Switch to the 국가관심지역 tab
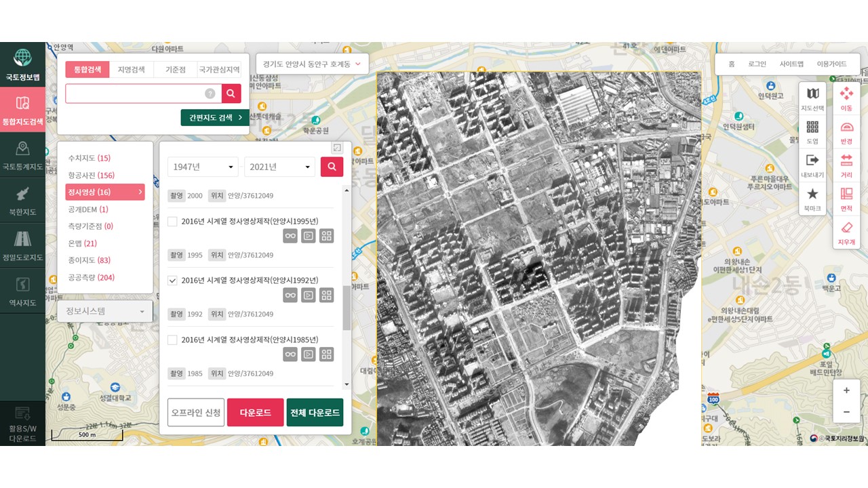Viewport: 868px width, 488px height. coord(219,70)
